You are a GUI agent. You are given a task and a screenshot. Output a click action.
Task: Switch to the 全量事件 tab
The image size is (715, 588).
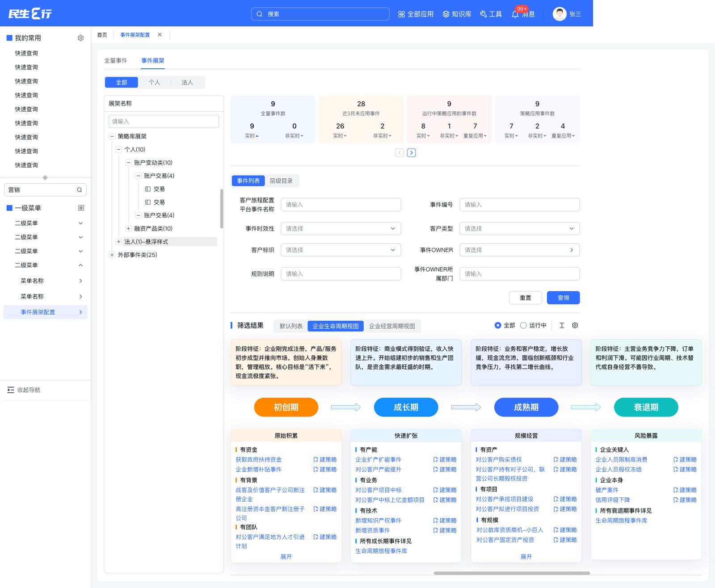116,61
